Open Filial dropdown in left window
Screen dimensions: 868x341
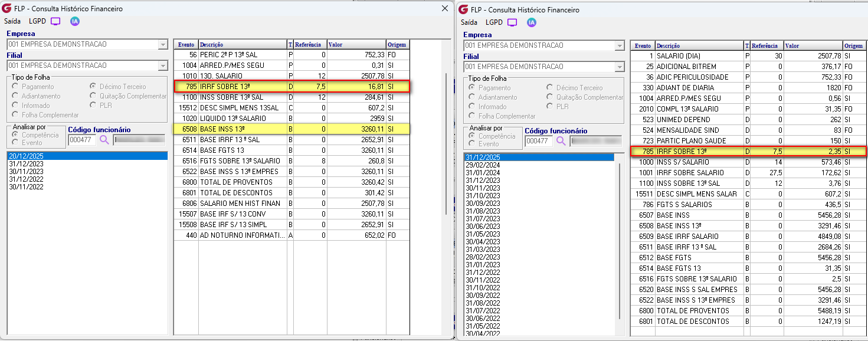163,65
